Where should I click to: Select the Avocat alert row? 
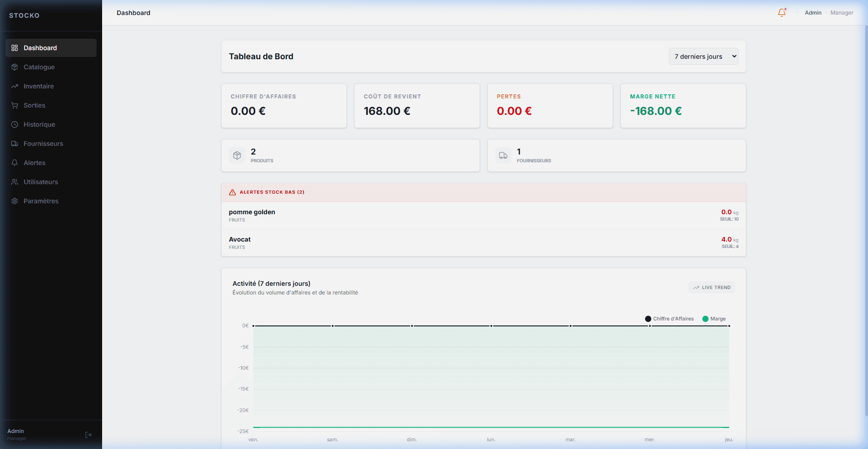pyautogui.click(x=484, y=243)
